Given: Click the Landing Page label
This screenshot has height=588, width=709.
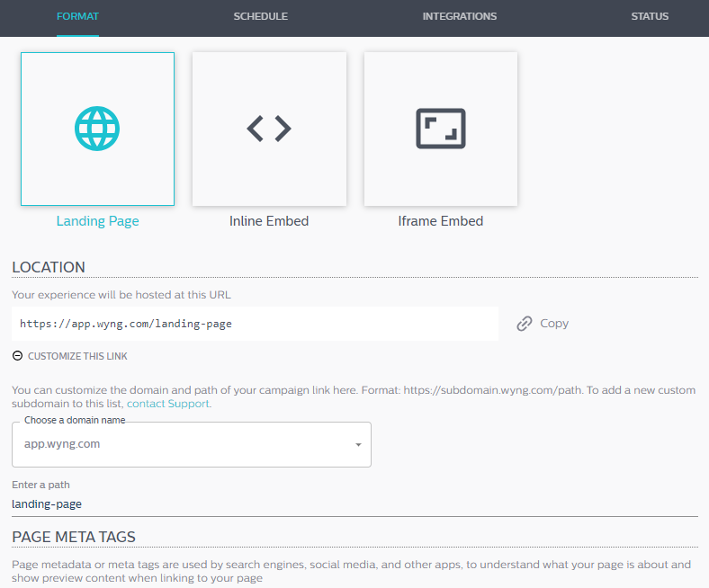Looking at the screenshot, I should tap(98, 221).
